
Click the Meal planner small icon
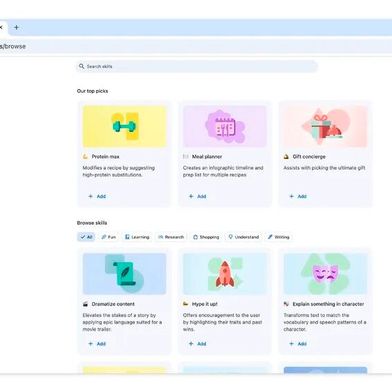(x=186, y=156)
